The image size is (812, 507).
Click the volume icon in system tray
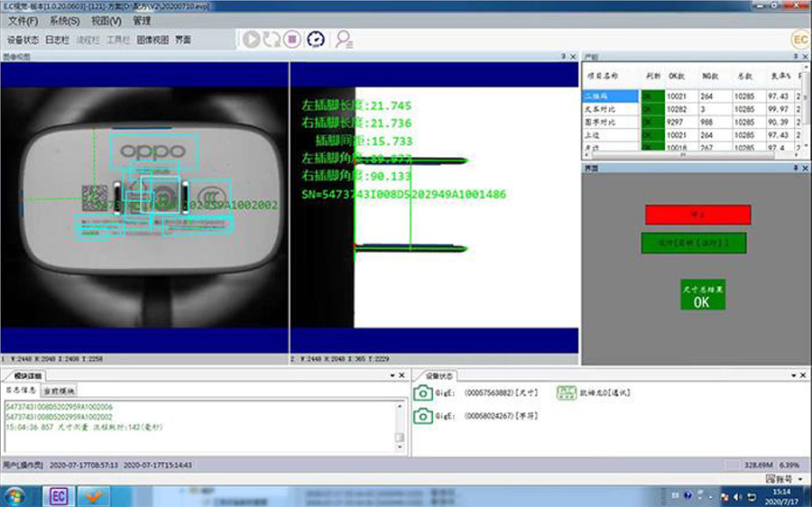(x=738, y=497)
